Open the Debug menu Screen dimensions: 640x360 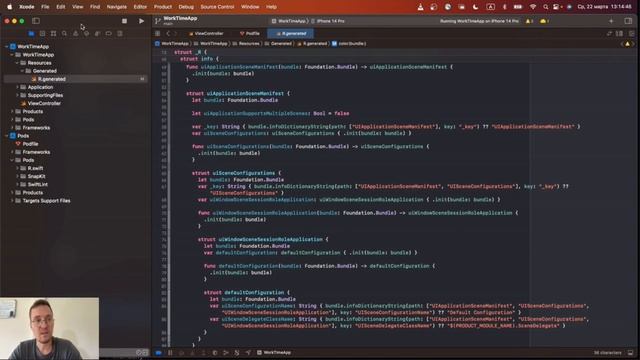186,7
